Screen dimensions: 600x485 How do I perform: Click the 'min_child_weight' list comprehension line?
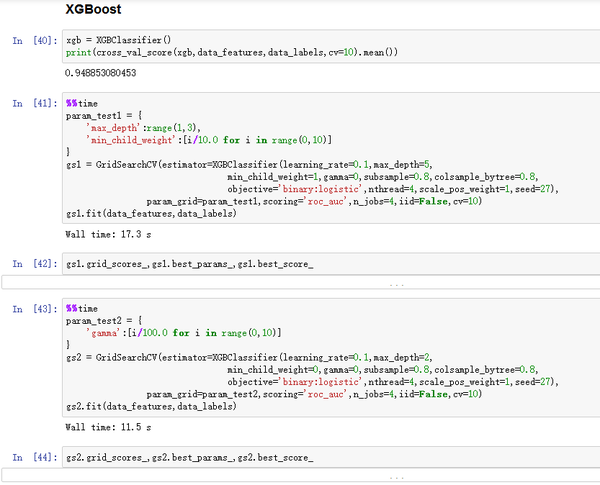[x=209, y=140]
